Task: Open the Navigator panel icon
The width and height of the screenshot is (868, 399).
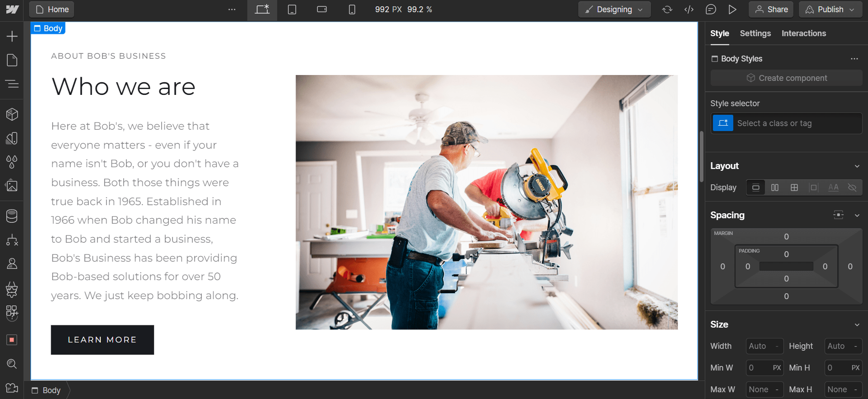Action: coord(12,84)
